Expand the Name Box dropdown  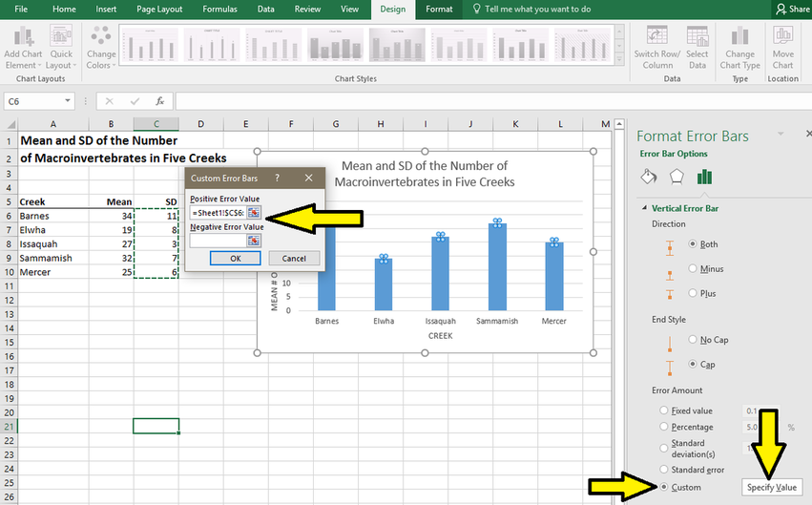point(69,101)
